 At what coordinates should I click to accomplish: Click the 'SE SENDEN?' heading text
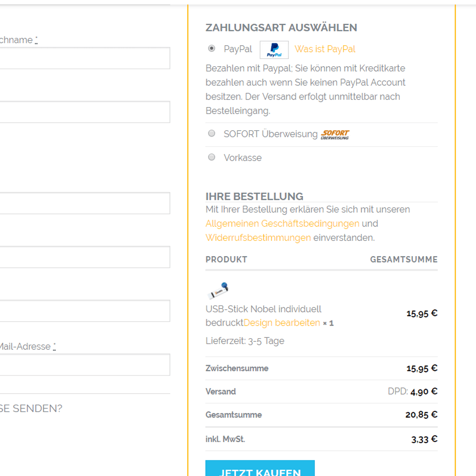[x=31, y=408]
